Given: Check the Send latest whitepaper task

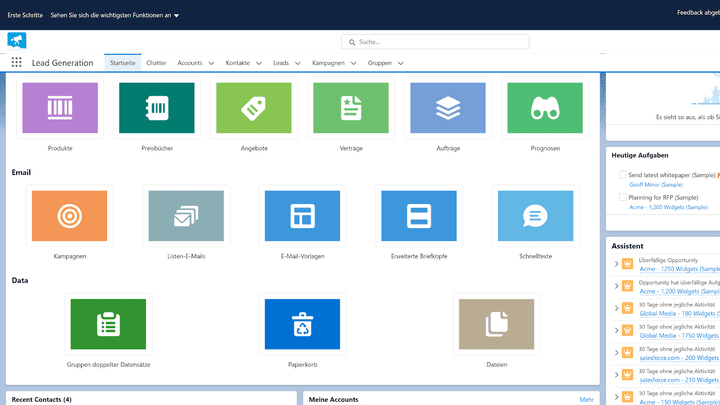Looking at the screenshot, I should pos(622,174).
